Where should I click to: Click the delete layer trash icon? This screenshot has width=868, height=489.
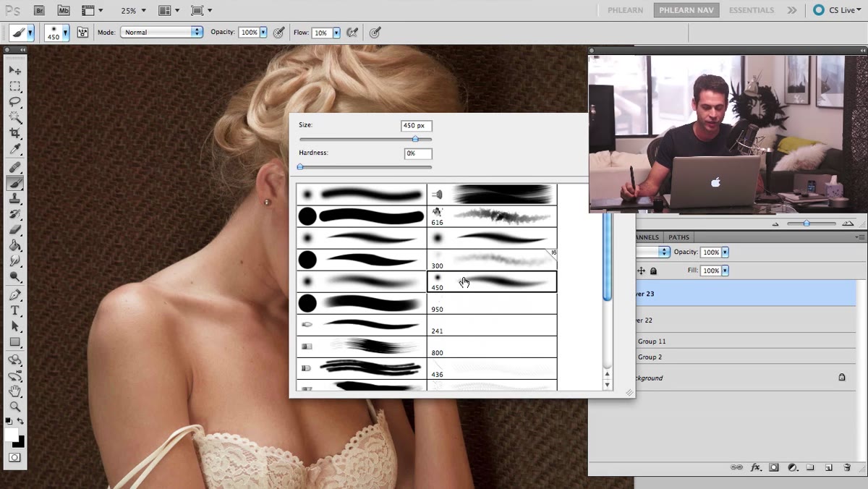pyautogui.click(x=847, y=468)
